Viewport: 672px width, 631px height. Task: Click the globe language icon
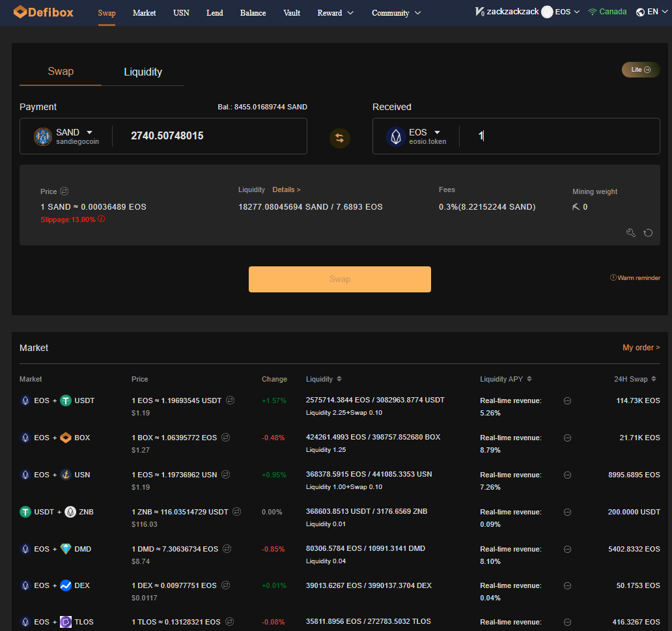[x=640, y=12]
